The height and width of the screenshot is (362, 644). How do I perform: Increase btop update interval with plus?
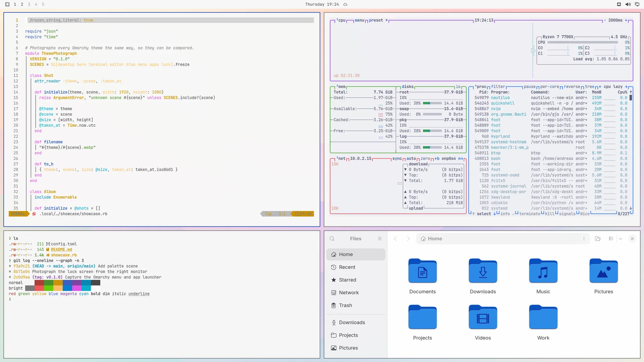click(626, 20)
